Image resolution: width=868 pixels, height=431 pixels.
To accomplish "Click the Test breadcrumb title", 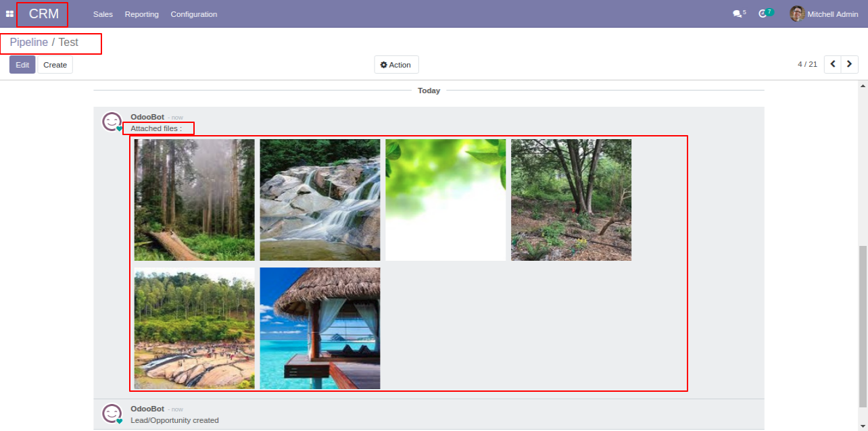I will pos(68,42).
